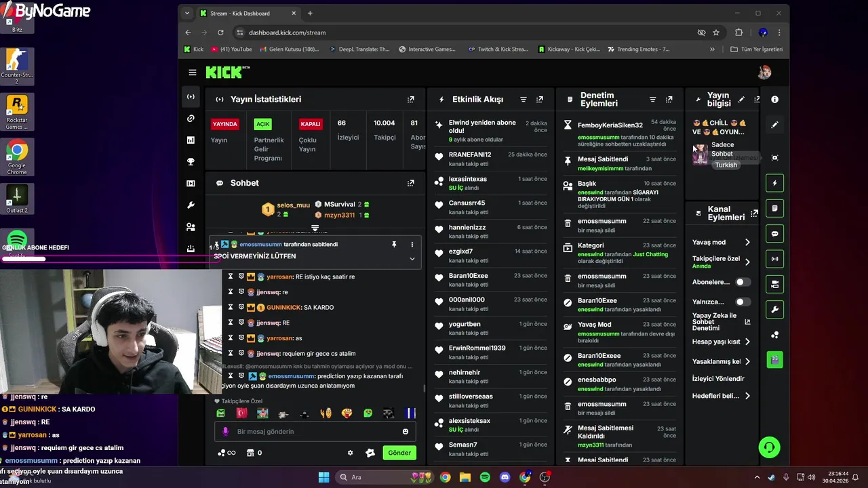Expand the Takipçilere özel option
This screenshot has height=488, width=868.
pyautogui.click(x=747, y=262)
